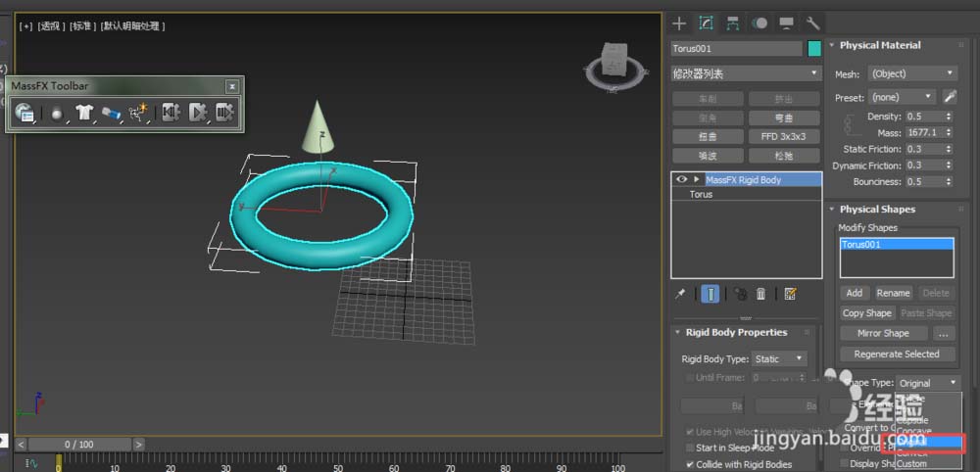Open the teal object color swatch
This screenshot has width=980, height=472.
pyautogui.click(x=813, y=49)
